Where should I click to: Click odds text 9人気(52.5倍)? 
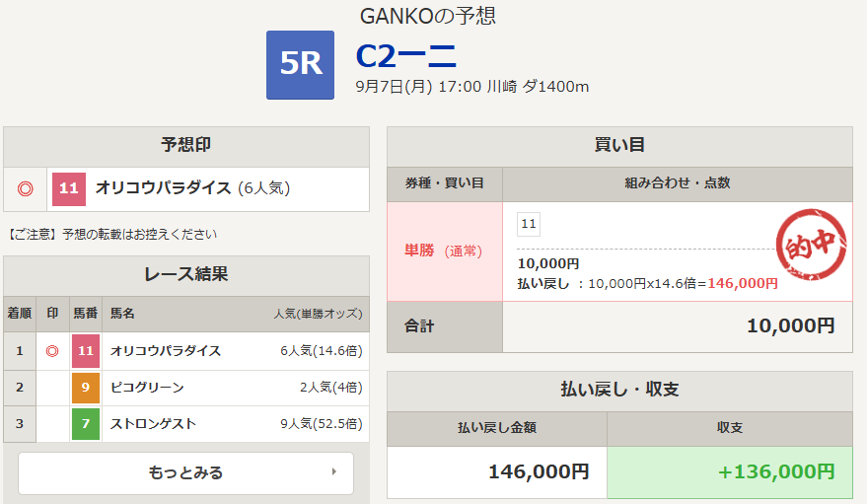click(322, 424)
